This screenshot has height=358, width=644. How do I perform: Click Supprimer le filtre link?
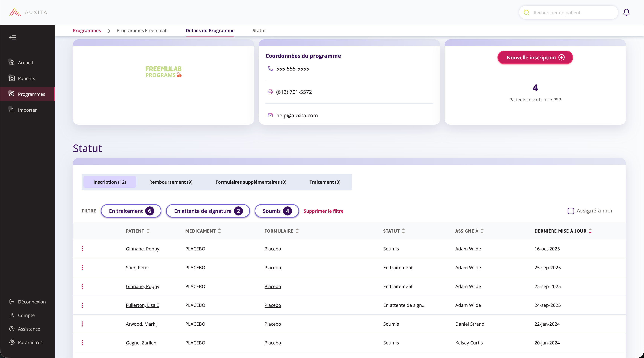pyautogui.click(x=323, y=211)
